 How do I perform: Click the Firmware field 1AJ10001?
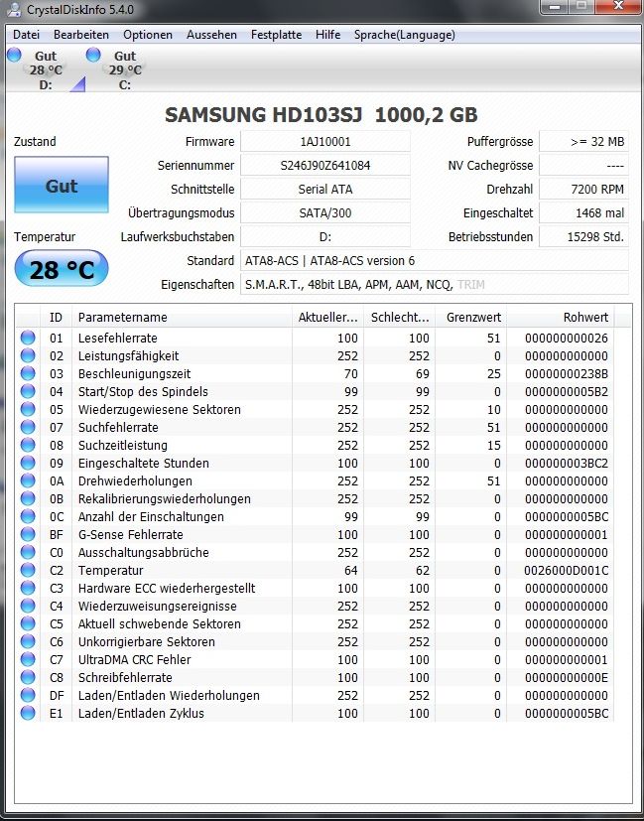coord(324,141)
